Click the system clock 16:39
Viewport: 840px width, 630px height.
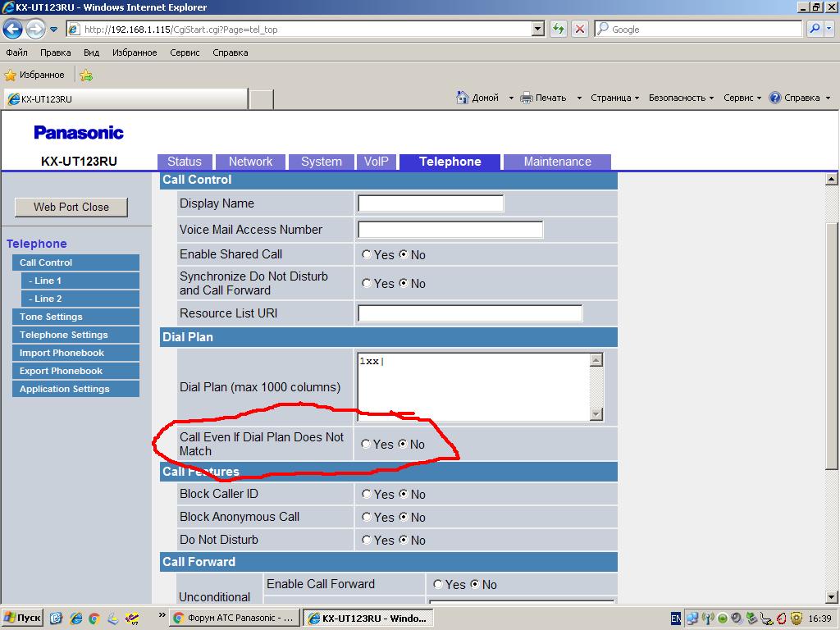(x=819, y=619)
